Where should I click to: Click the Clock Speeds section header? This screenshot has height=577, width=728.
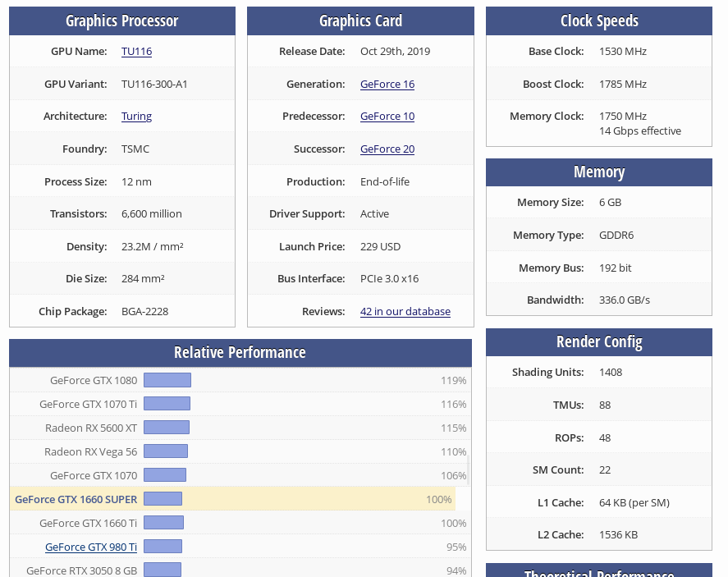tap(599, 21)
